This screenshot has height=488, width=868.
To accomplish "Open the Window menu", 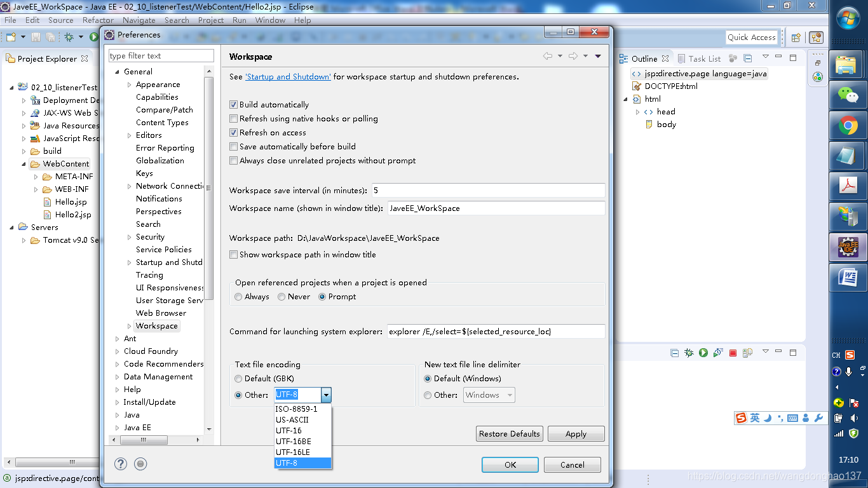I will point(270,20).
